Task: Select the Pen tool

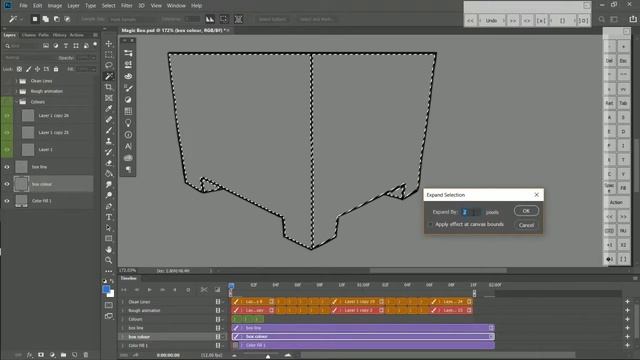Action: pos(109,206)
